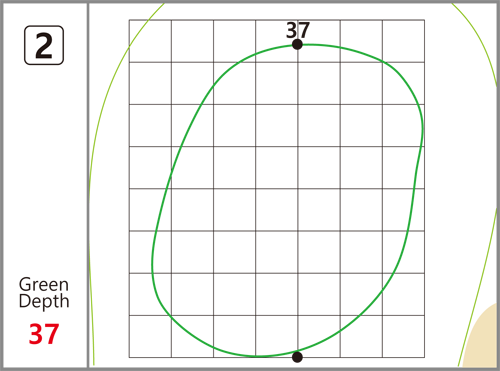Click the red 37 depth value

coord(44,334)
